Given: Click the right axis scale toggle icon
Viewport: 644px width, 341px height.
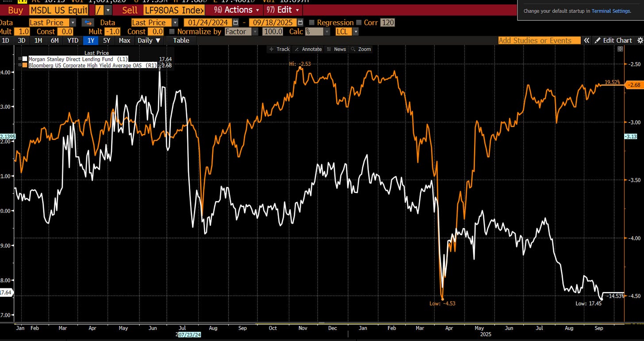Looking at the screenshot, I should click(x=620, y=49).
